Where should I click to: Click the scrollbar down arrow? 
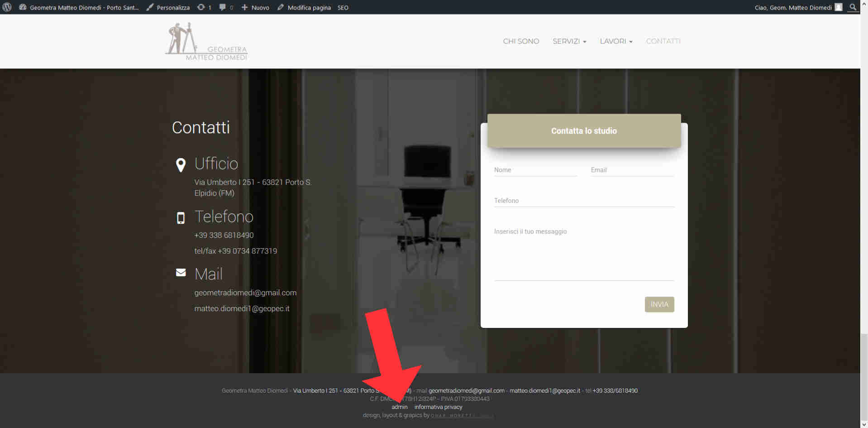click(x=864, y=424)
